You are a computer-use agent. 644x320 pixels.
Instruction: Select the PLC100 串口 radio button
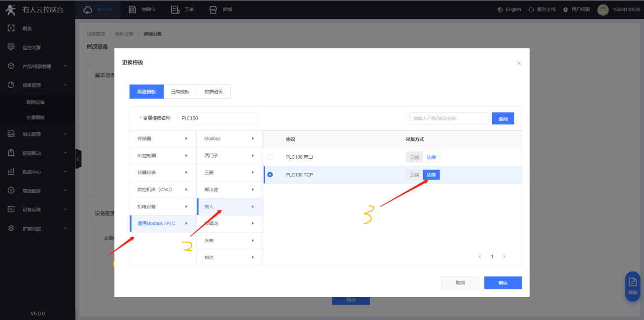270,157
